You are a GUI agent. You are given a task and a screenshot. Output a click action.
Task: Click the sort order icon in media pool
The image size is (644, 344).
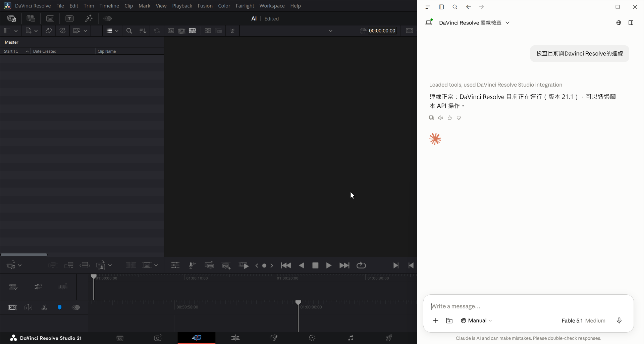point(143,31)
